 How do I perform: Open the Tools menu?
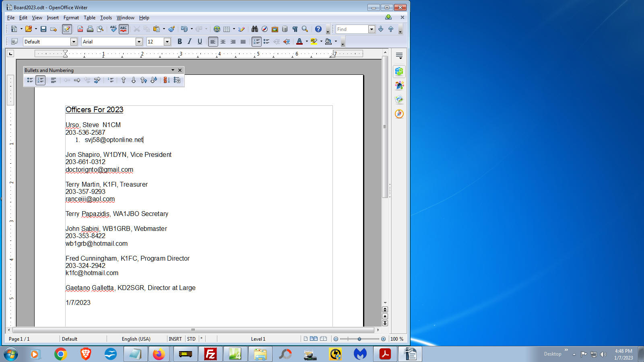click(x=106, y=18)
